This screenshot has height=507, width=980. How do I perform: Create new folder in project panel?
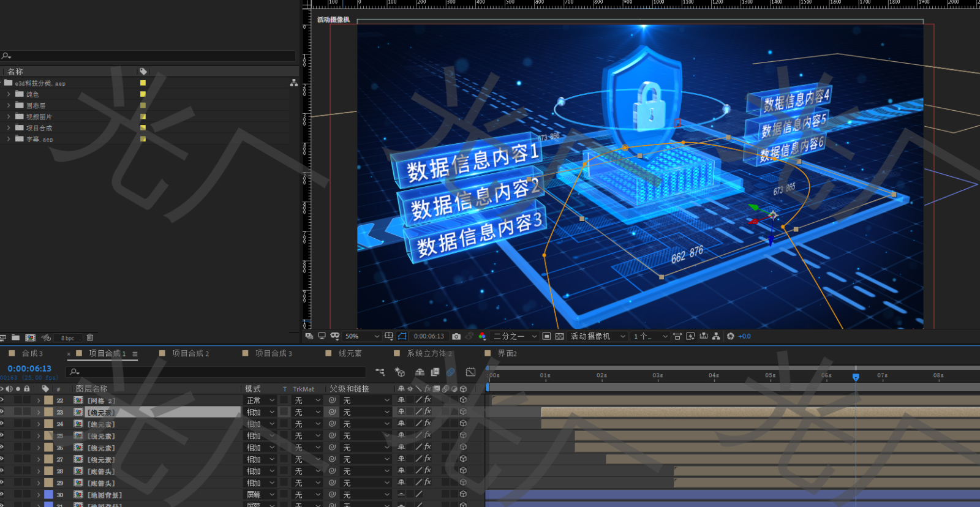[x=15, y=337]
